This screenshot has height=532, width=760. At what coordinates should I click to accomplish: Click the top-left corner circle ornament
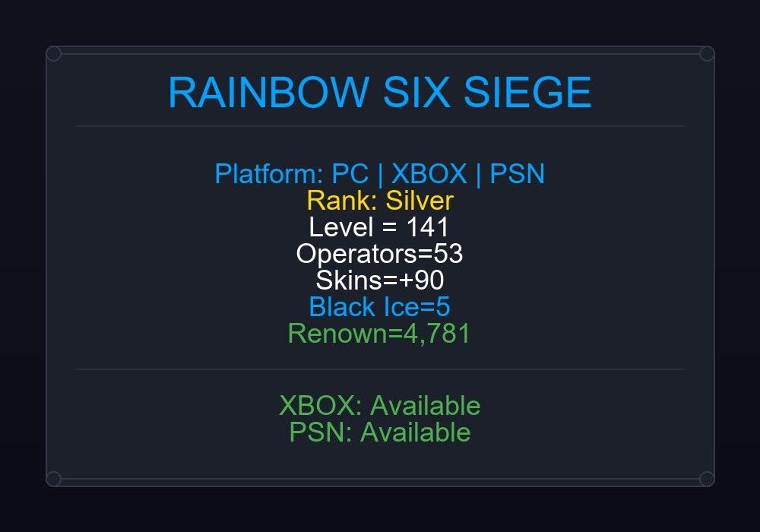pyautogui.click(x=54, y=54)
